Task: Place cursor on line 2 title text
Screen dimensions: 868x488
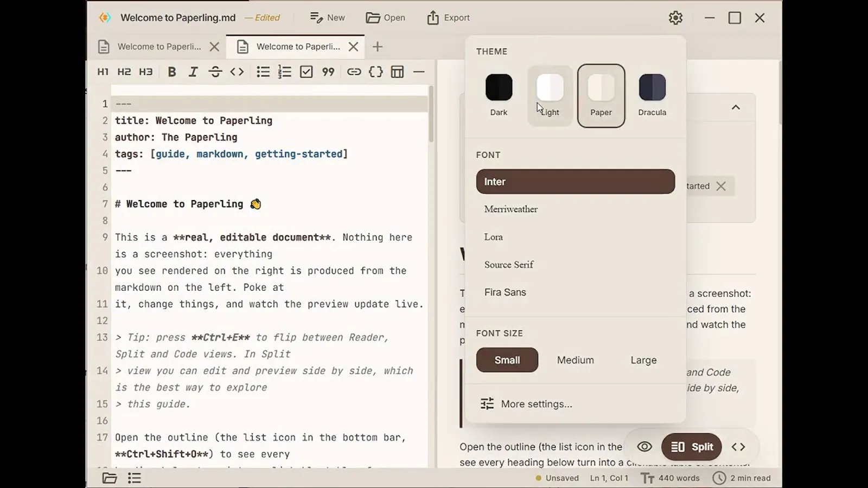Action: (x=194, y=120)
